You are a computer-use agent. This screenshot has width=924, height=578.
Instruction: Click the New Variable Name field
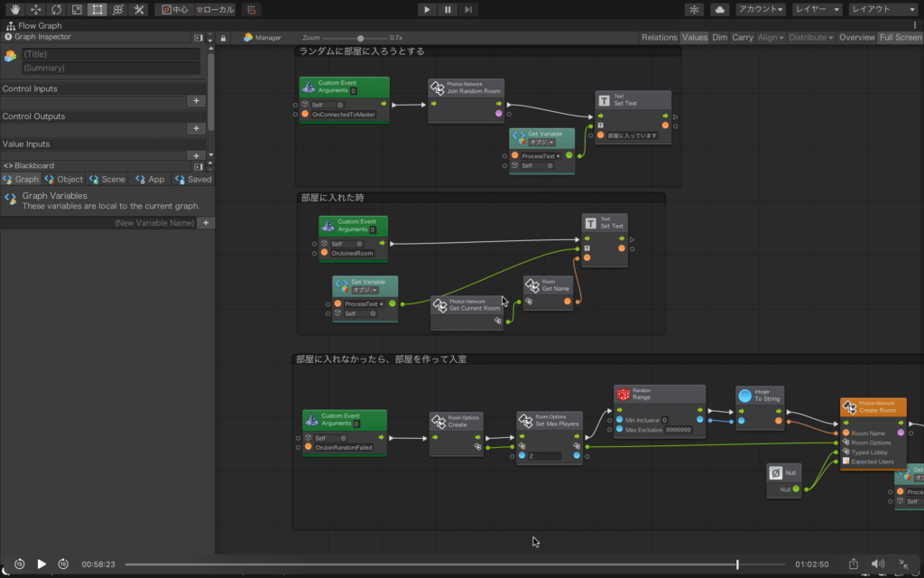[x=99, y=223]
